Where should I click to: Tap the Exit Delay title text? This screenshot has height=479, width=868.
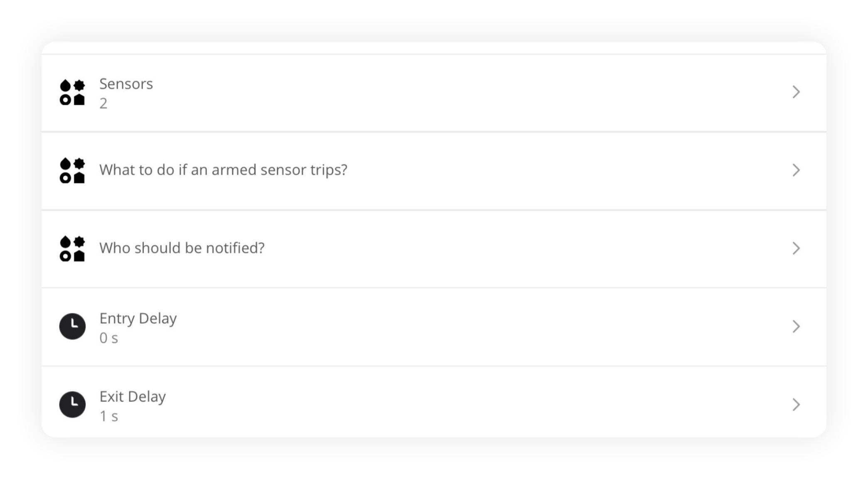tap(133, 397)
